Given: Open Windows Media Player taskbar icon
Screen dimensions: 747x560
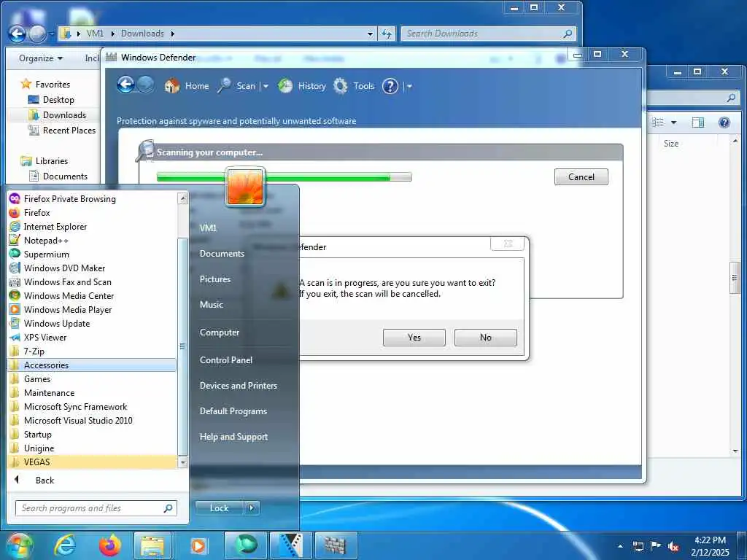Looking at the screenshot, I should coord(198,545).
